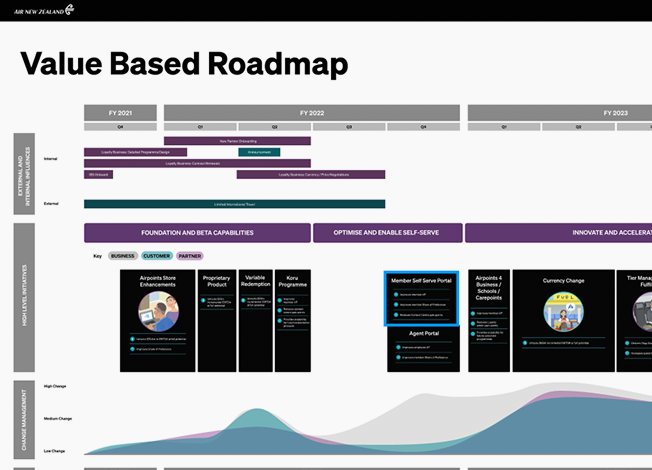652x470 pixels.
Task: Select the FY 2022 header tab
Action: pos(312,113)
